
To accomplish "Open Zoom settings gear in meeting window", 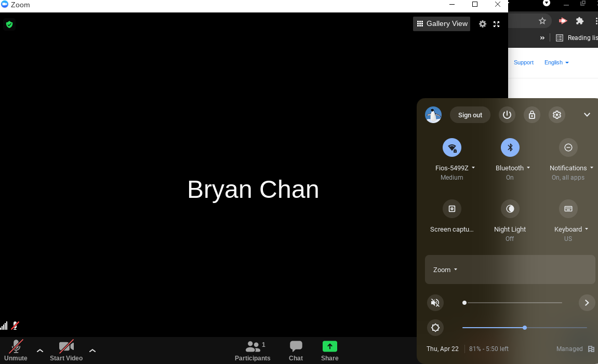I will tap(483, 24).
